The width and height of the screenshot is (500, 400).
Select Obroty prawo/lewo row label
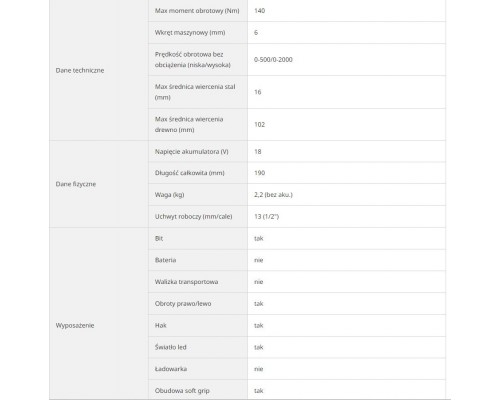coord(183,304)
